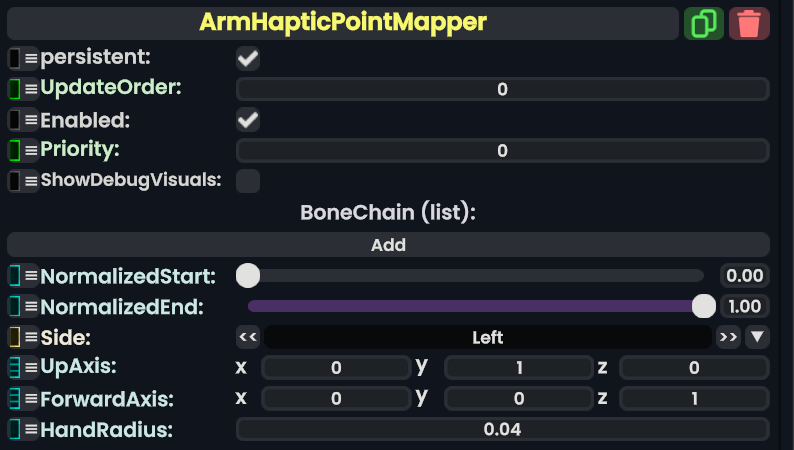Click the ArmHapticPointMapper component header
This screenshot has height=450, width=794.
(x=343, y=22)
